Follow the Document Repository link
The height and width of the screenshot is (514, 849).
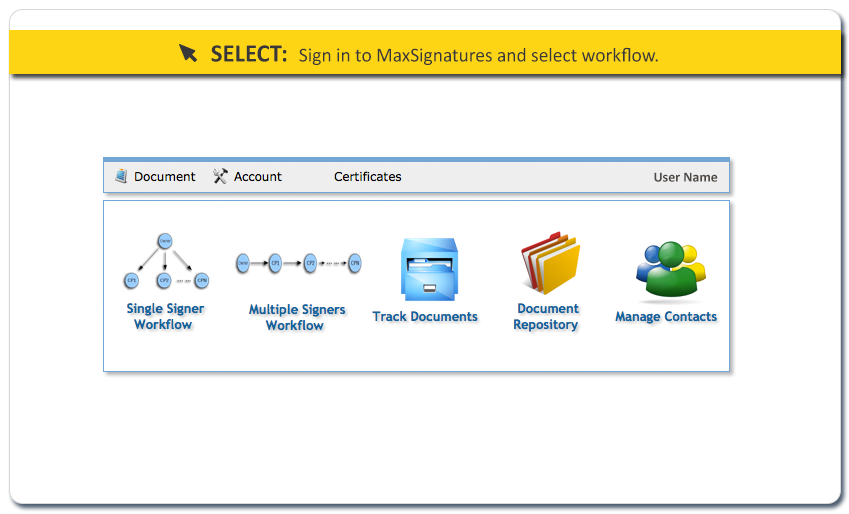547,316
